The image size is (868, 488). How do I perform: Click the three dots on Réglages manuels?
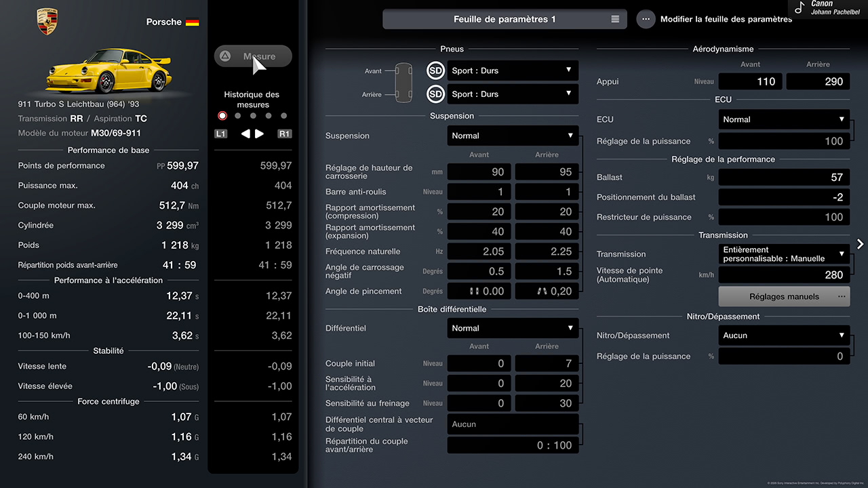(x=842, y=296)
